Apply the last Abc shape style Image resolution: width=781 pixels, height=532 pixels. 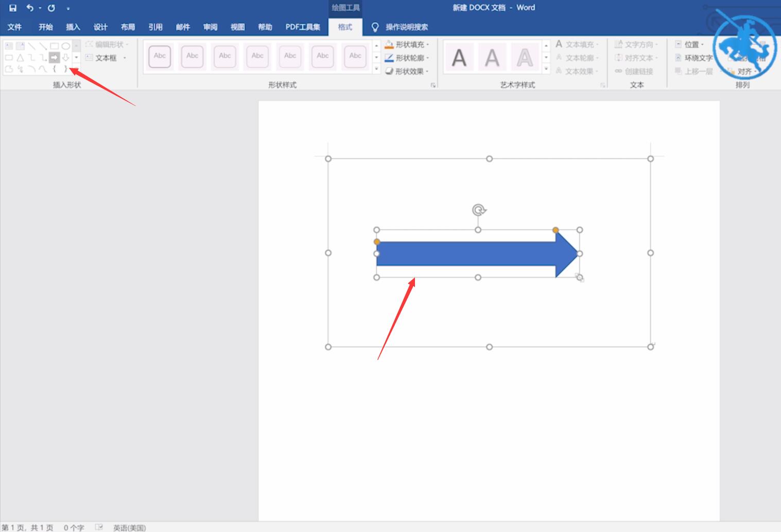(355, 57)
